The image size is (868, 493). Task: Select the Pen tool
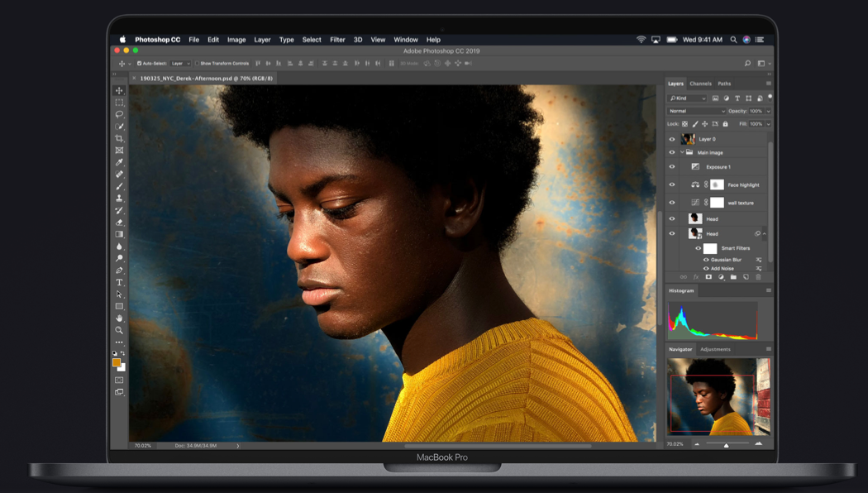point(119,270)
